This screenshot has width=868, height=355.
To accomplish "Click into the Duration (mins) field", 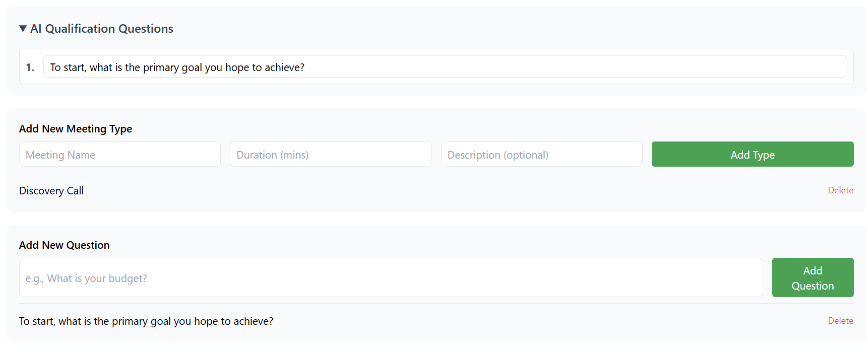I will (x=330, y=155).
